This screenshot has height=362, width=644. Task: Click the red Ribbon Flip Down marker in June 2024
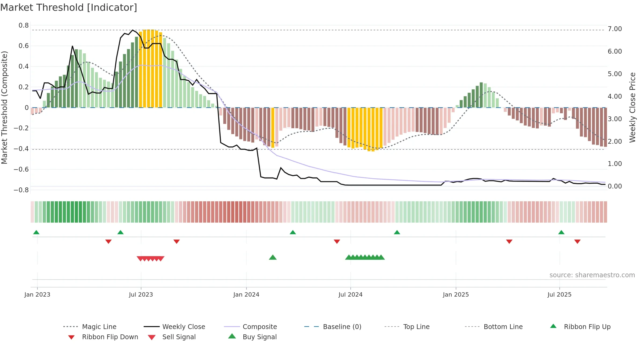tap(337, 242)
